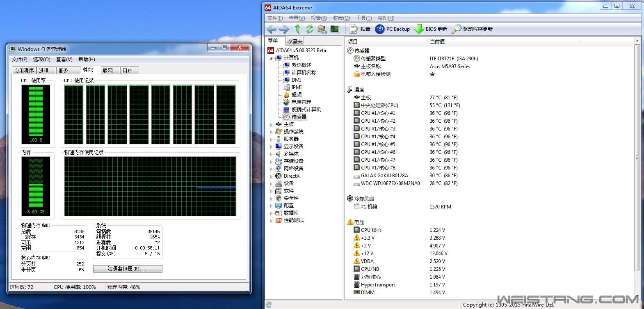This screenshot has width=644, height=309.
Task: Select DMI node in the tree
Action: (x=296, y=80)
